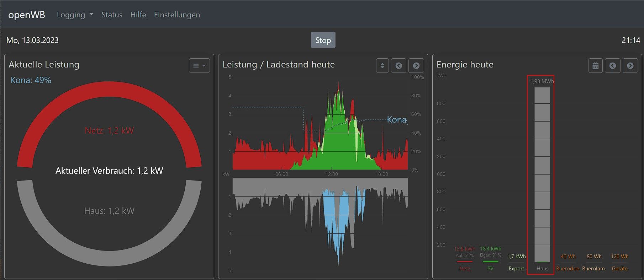Screen dimensions: 644x280
Task: Toggle the Export legend in Energie heute
Action: [516, 269]
